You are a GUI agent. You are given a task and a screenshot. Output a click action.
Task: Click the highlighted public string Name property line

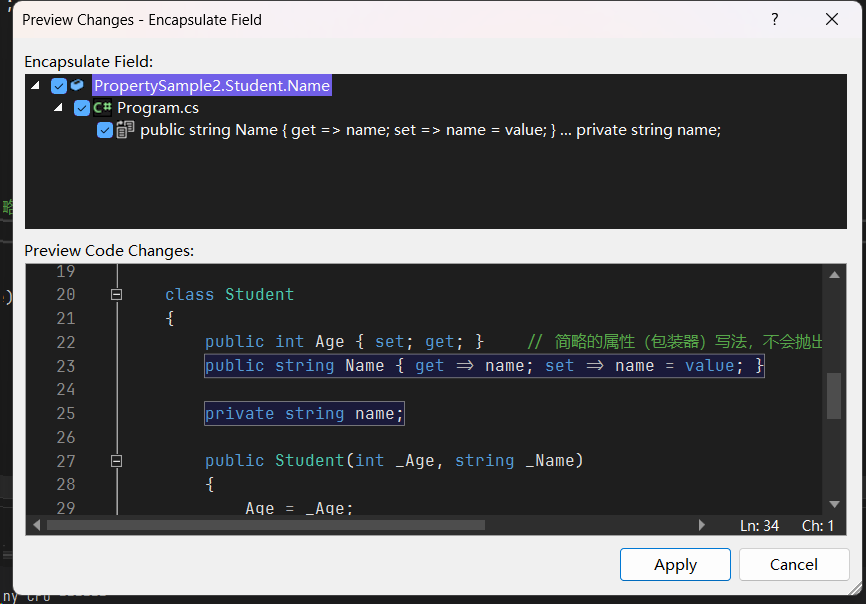tap(484, 366)
